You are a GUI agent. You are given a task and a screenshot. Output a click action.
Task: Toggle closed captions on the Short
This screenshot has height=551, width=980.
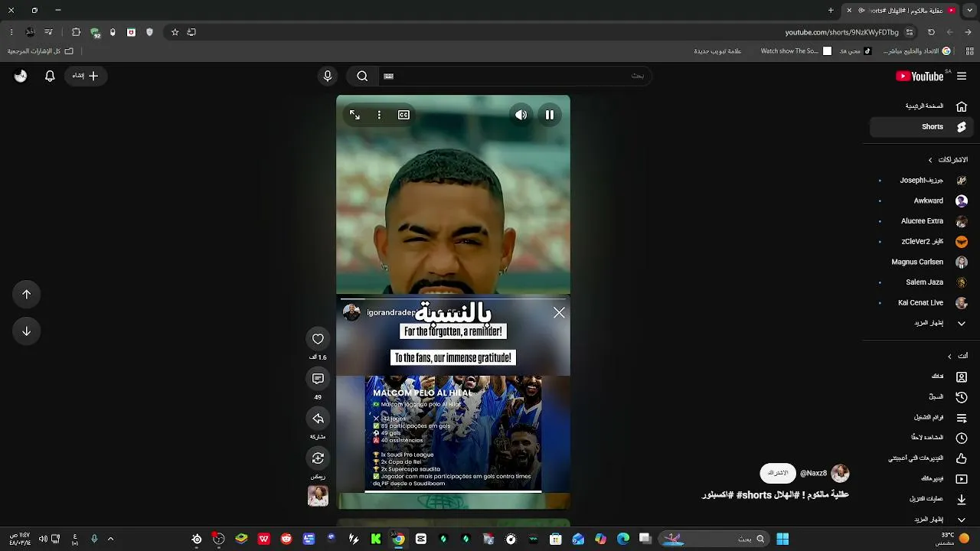click(403, 115)
